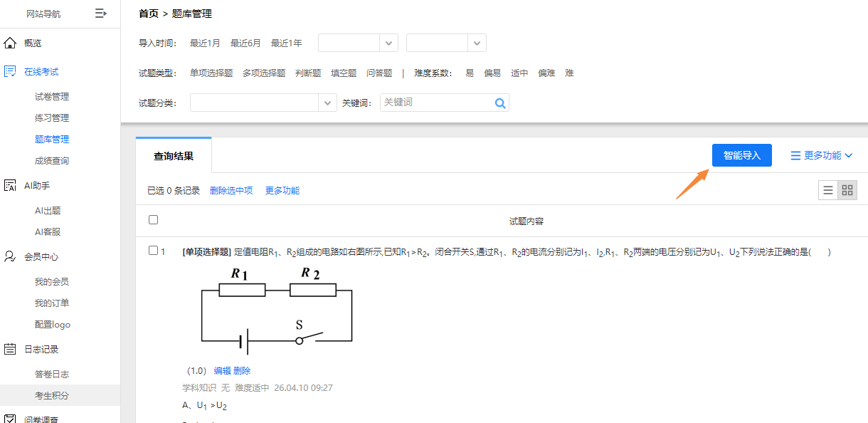The height and width of the screenshot is (423, 868).
Task: Expand the 试题分类 dropdown
Action: (262, 103)
